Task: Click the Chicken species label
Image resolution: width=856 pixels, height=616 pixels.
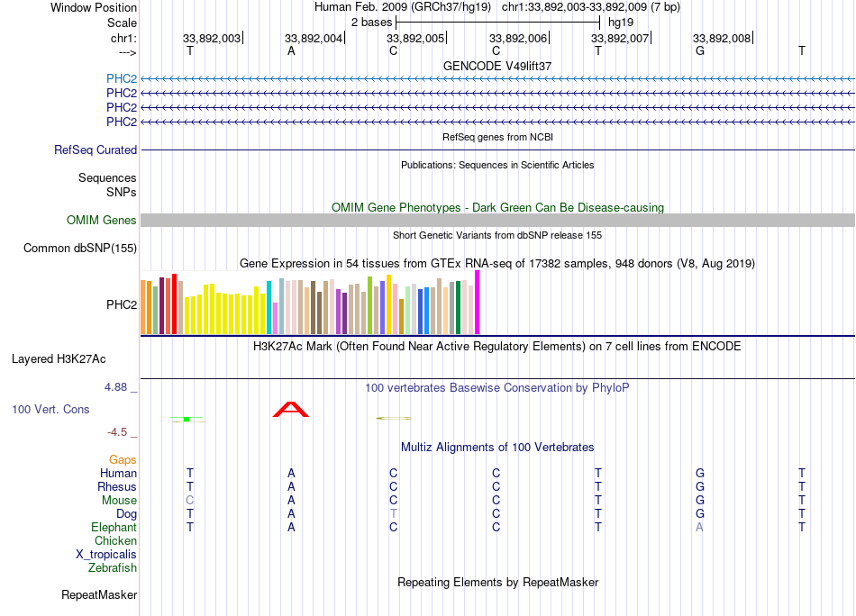Action: pyautogui.click(x=115, y=540)
